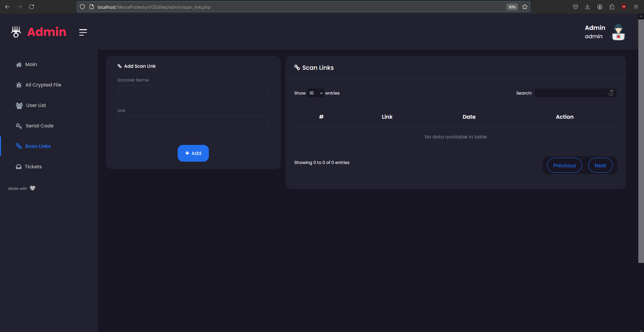Focus the Scanner Name input field
644x332 pixels.
pyautogui.click(x=193, y=94)
